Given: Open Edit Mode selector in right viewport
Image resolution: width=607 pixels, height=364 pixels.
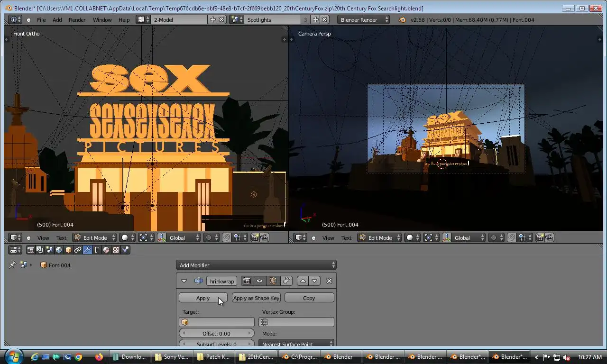Looking at the screenshot, I should coord(380,237).
